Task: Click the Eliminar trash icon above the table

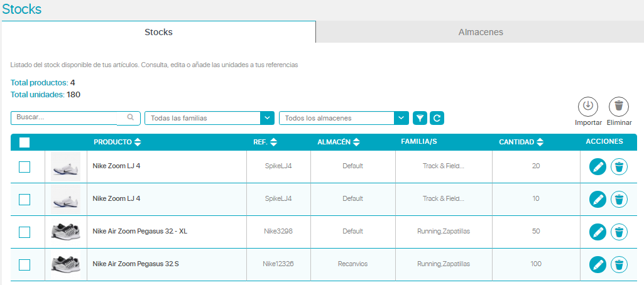Action: coord(618,106)
